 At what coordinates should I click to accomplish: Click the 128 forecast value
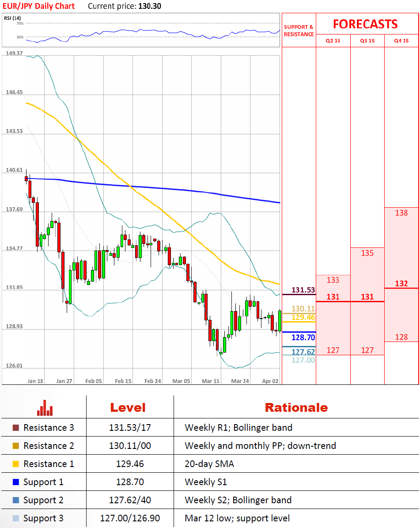coord(401,337)
